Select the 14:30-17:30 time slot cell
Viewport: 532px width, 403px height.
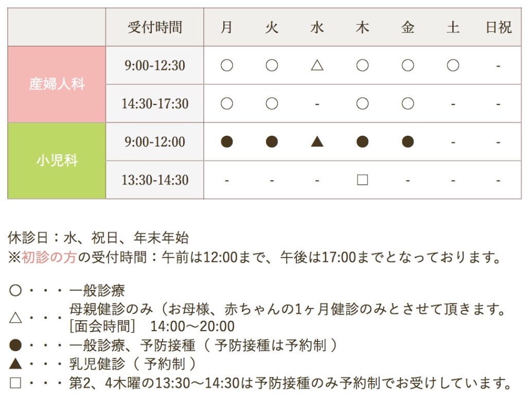[x=155, y=104]
